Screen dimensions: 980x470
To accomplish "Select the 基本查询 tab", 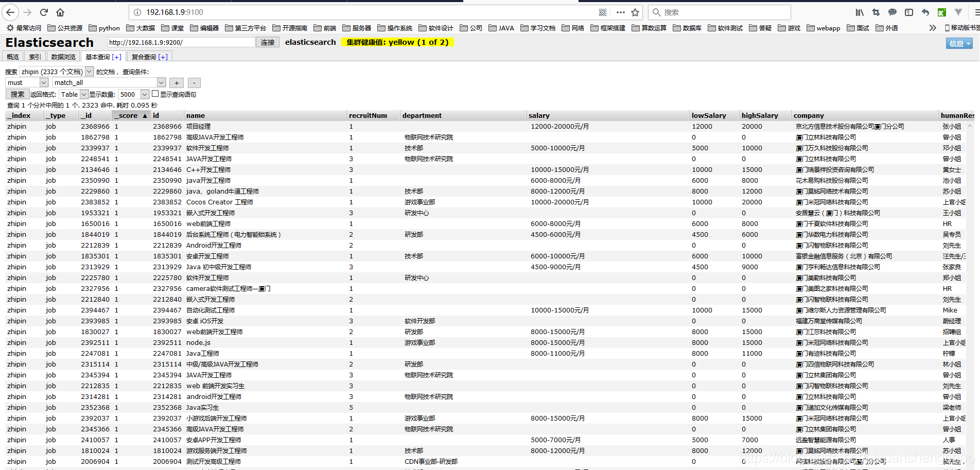I will coord(97,57).
